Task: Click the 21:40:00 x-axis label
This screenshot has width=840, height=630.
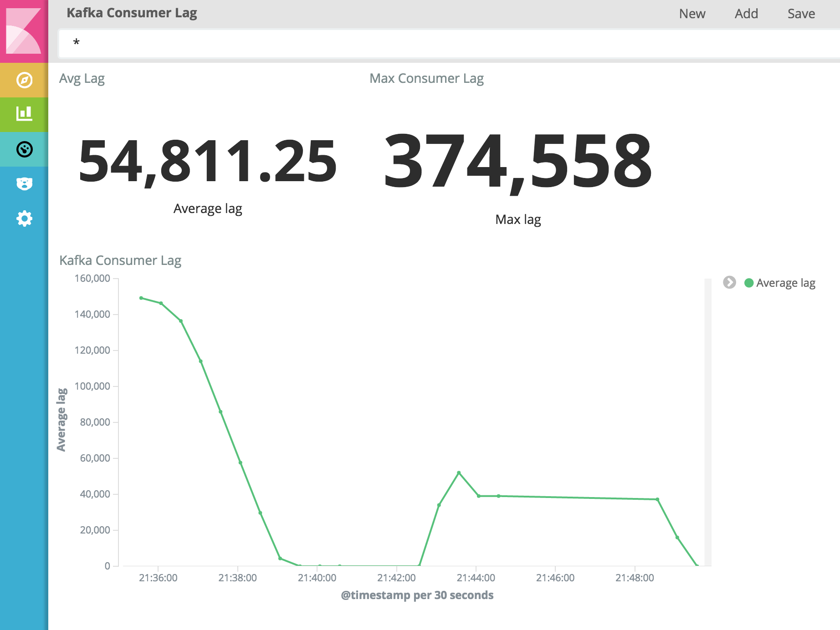Action: click(x=317, y=578)
